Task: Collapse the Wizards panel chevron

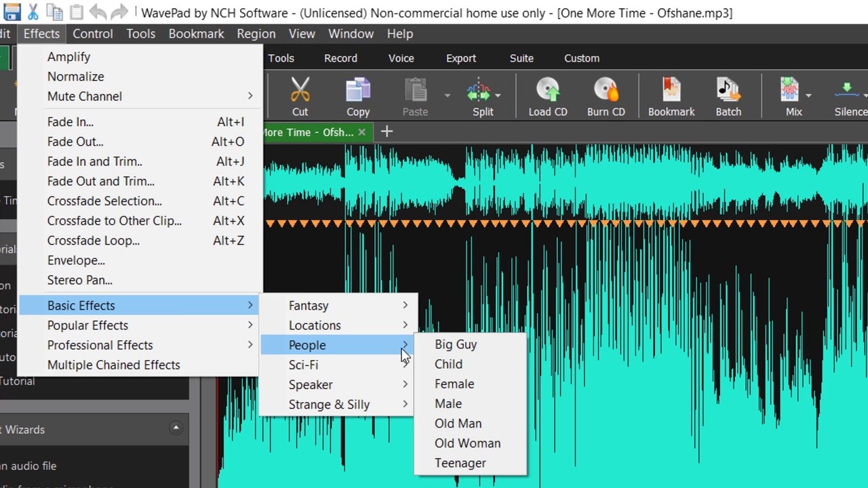Action: pos(176,428)
